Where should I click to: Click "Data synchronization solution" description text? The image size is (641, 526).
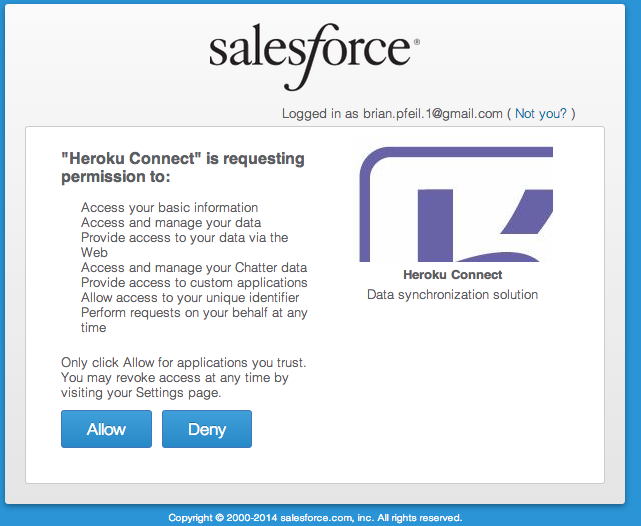[452, 295]
